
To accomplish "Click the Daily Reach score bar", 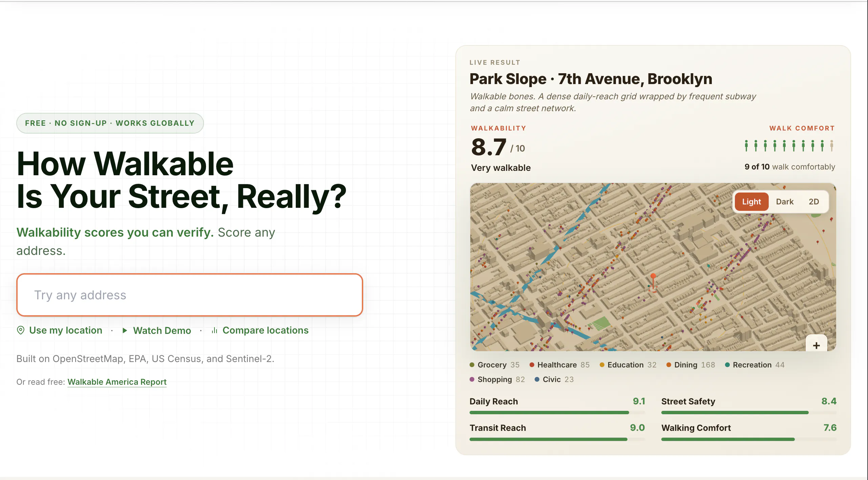I will (557, 413).
